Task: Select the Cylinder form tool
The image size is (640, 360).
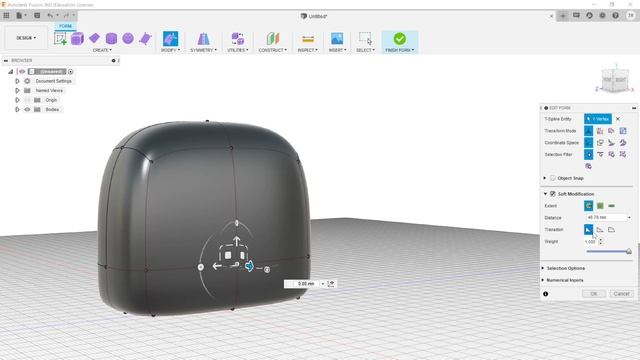Action: point(111,39)
